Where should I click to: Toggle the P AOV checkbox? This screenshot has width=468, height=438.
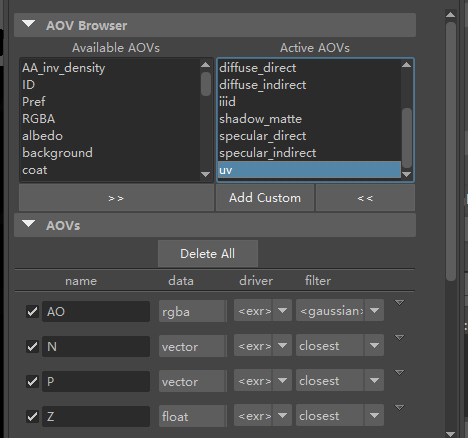tap(32, 381)
